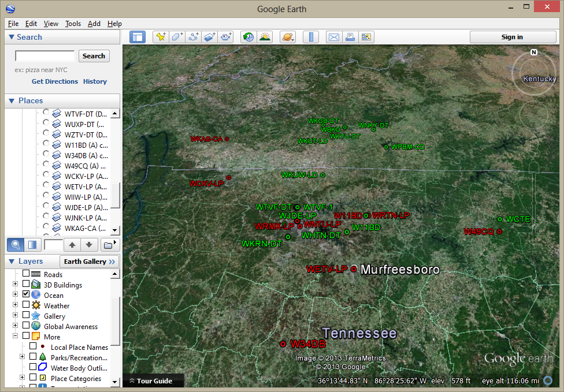Record a tour with the camera icon

coord(226,37)
